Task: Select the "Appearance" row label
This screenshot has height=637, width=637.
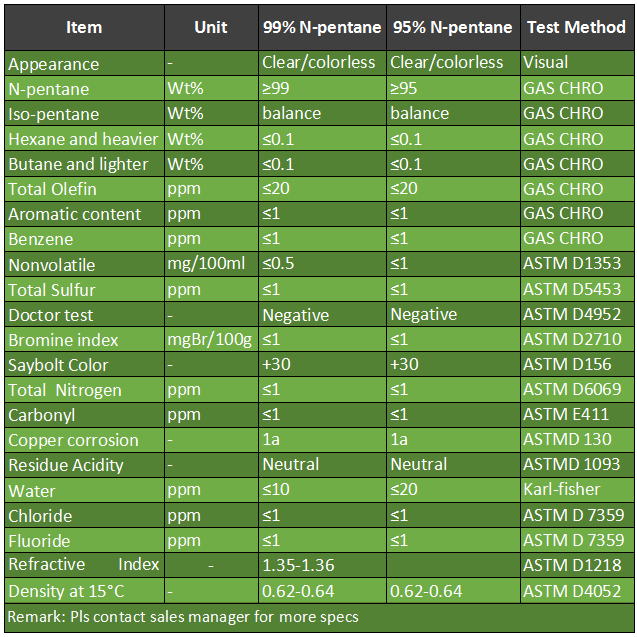Action: (x=54, y=64)
